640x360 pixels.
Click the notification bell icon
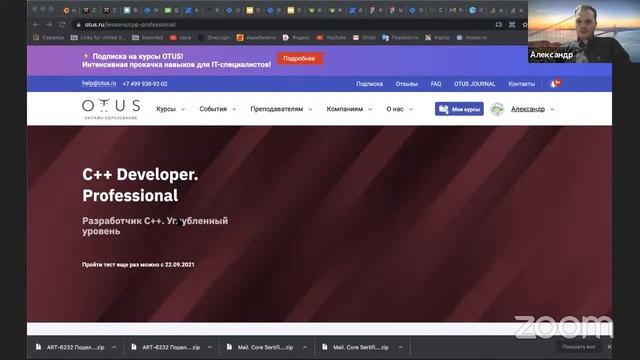coord(554,84)
